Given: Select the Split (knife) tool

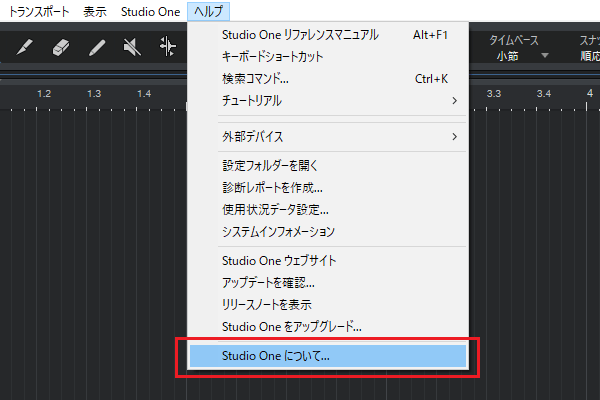Looking at the screenshot, I should tap(24, 47).
